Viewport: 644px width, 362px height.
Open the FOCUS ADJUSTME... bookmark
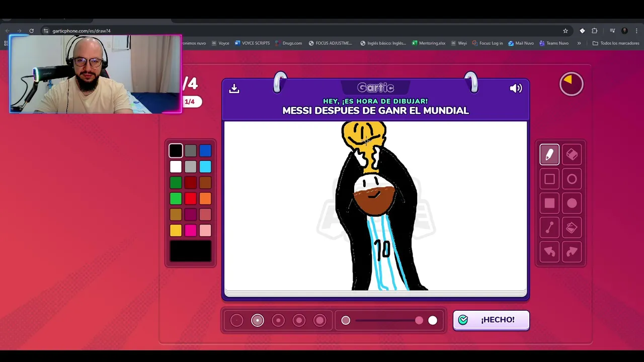pos(330,43)
